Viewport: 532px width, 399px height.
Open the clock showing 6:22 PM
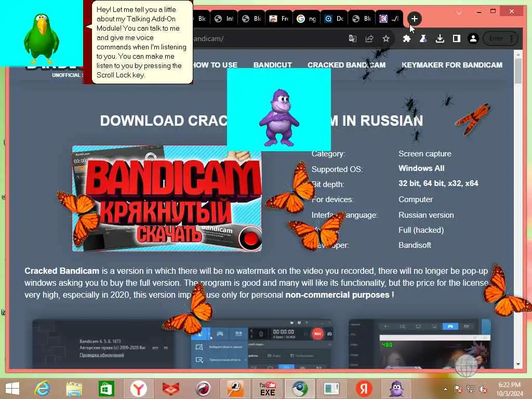pos(510,389)
